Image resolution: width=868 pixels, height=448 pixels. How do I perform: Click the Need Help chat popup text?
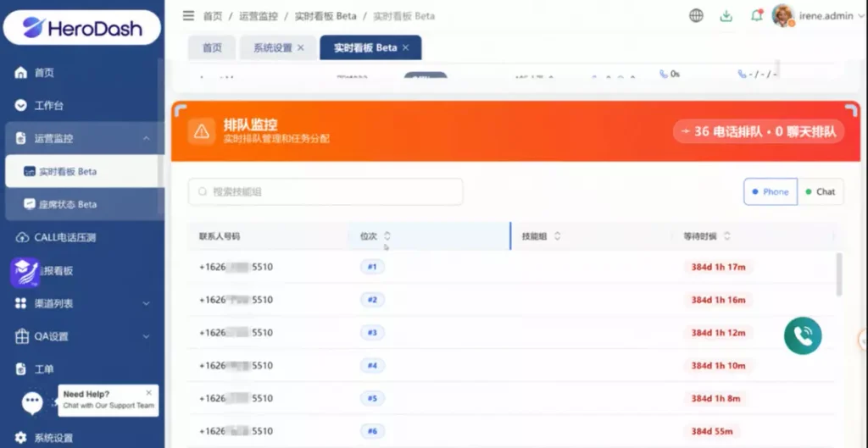click(x=108, y=400)
